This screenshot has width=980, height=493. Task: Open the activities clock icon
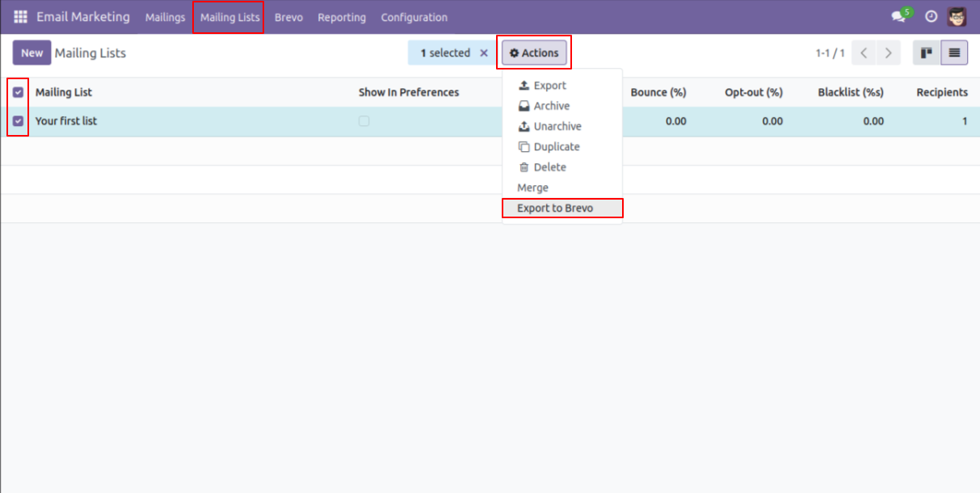931,17
